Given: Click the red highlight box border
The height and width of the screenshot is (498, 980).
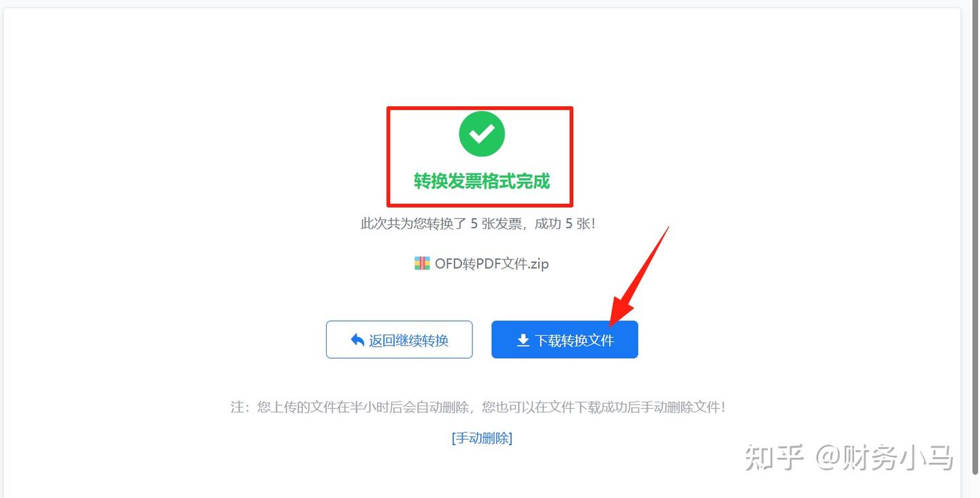Looking at the screenshot, I should click(480, 107).
